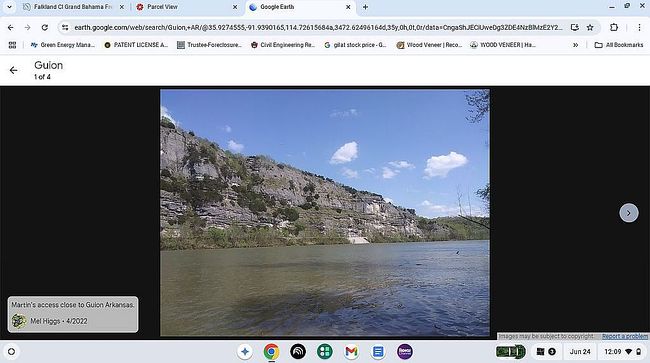Open site information icon in address bar

tap(65, 27)
